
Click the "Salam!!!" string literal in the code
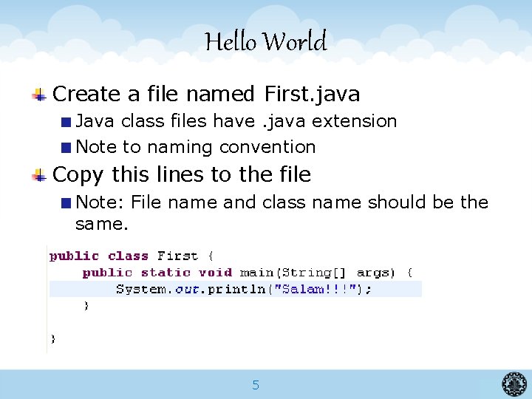coord(316,289)
